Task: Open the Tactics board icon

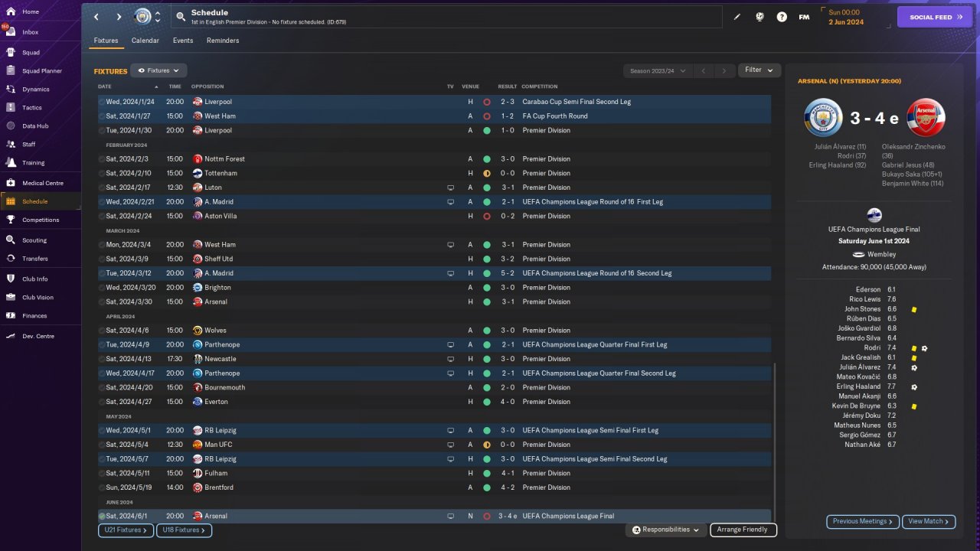Action: click(x=11, y=108)
